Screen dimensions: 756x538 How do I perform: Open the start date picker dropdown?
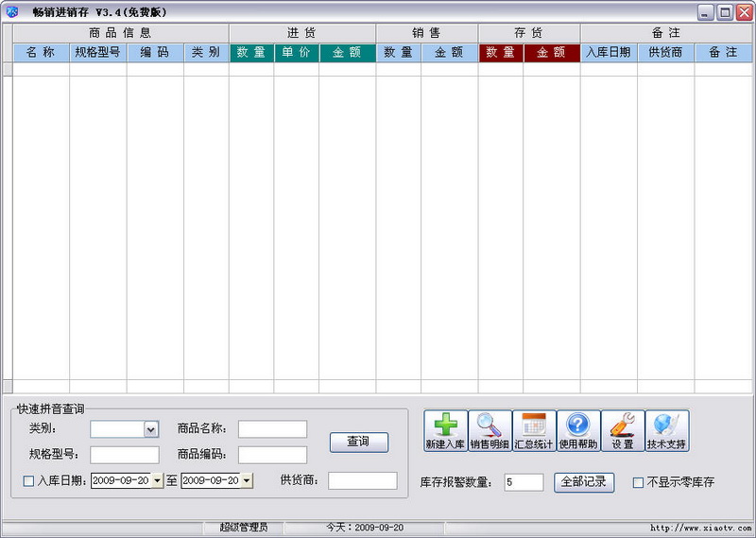(157, 481)
